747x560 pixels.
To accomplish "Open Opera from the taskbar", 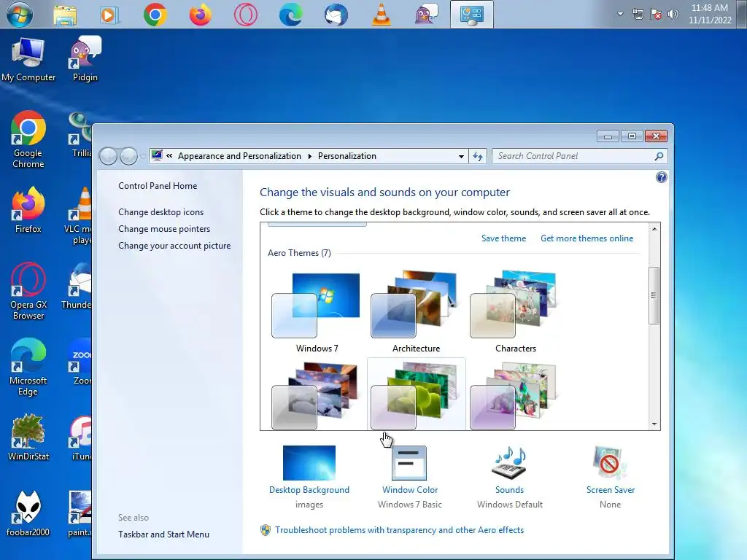I will point(245,15).
